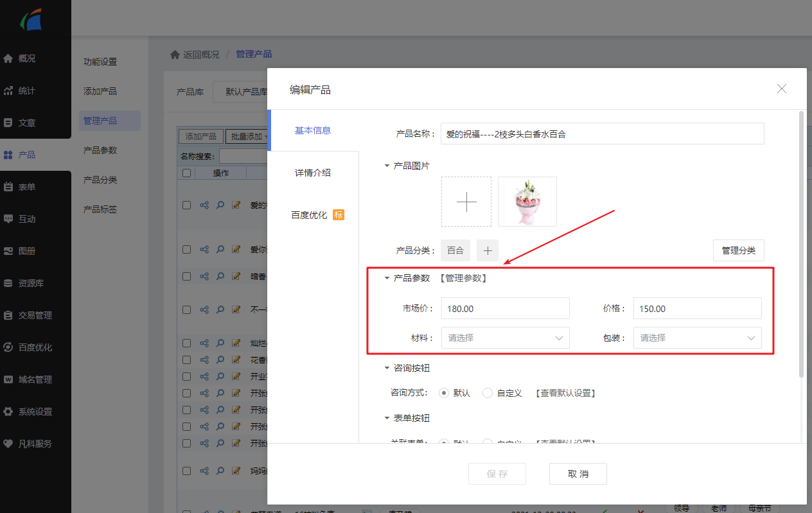
Task: Click the 产品名称 input field
Action: coord(603,134)
